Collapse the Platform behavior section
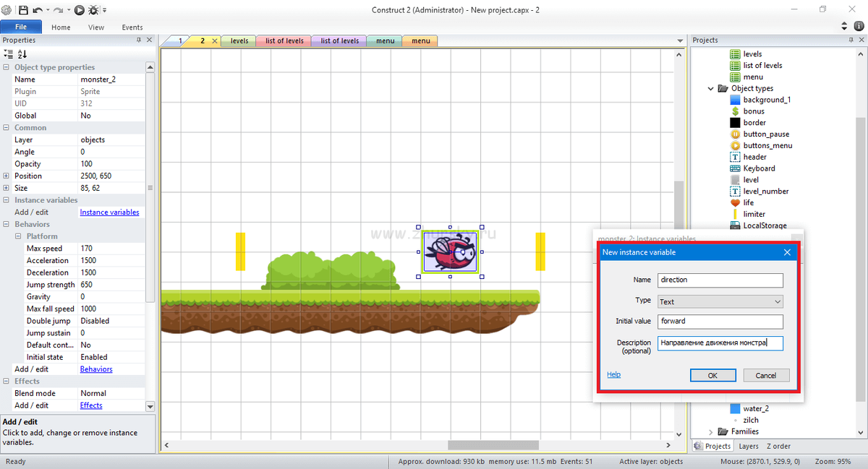Viewport: 868px width, 469px height. [x=18, y=236]
